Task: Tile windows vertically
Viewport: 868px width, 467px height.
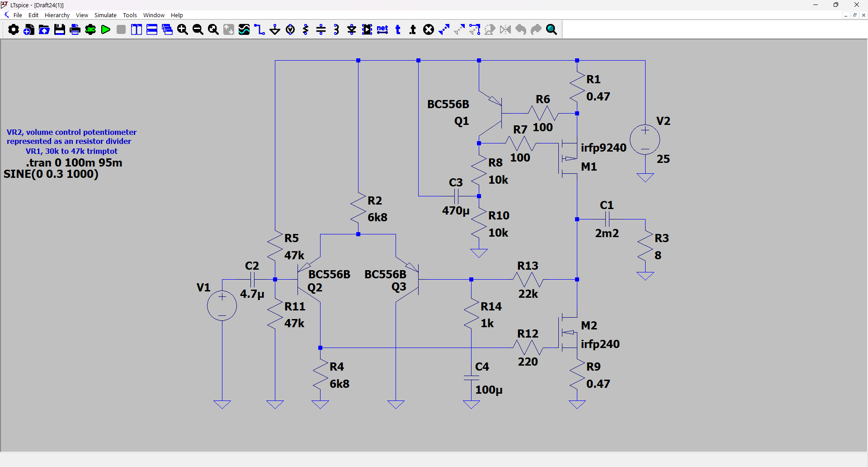Action: [x=137, y=30]
